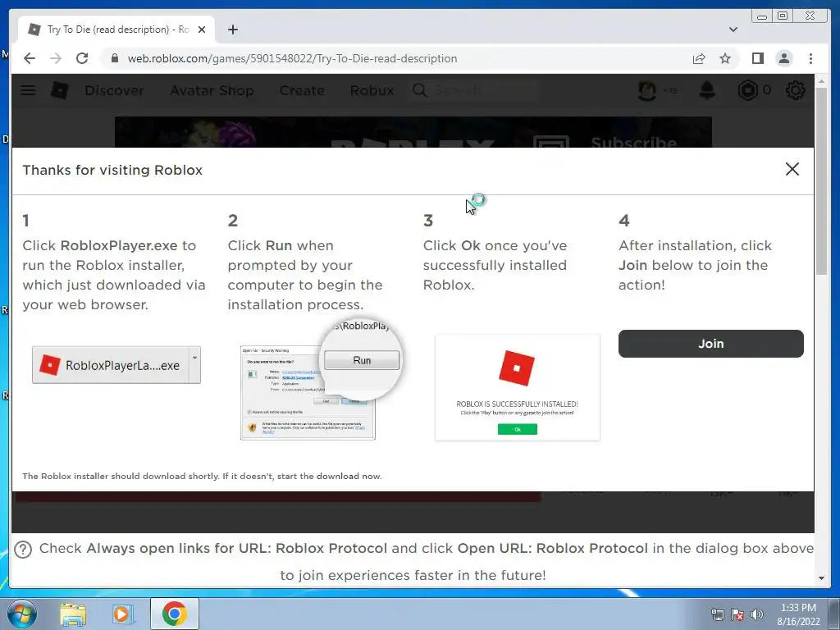Click the address bar URL field
This screenshot has height=630, width=840.
[292, 58]
